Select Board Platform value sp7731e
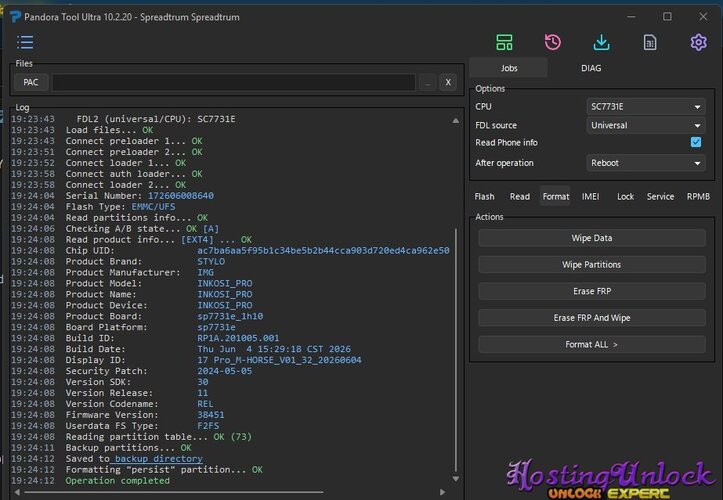Image resolution: width=723 pixels, height=500 pixels. [x=216, y=327]
